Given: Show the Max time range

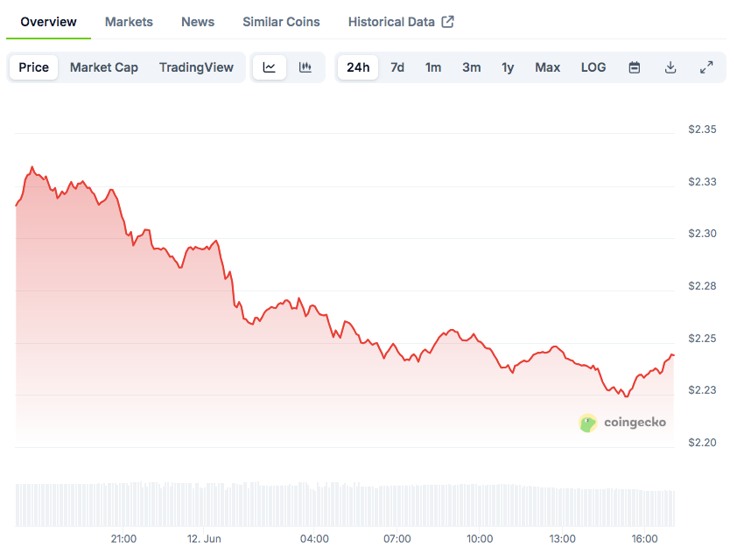Looking at the screenshot, I should click(x=547, y=67).
